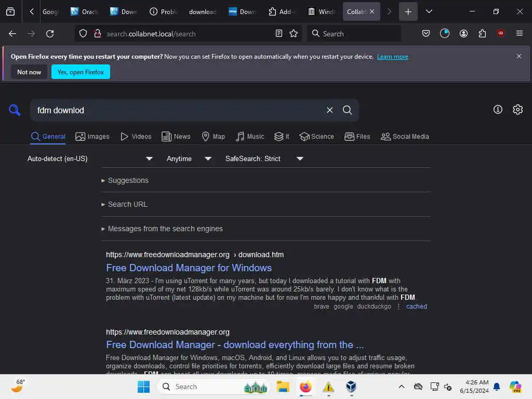Select the Images search category

pyautogui.click(x=92, y=137)
